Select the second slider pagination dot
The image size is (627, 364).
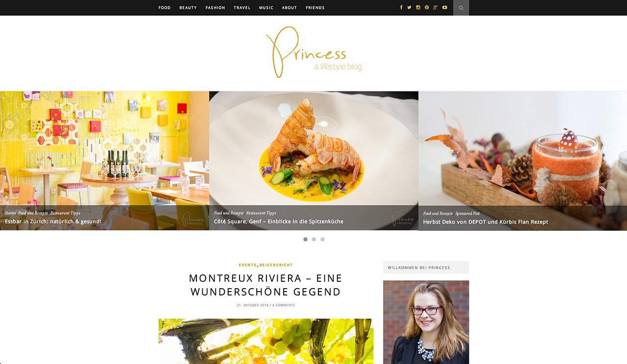[x=314, y=239]
